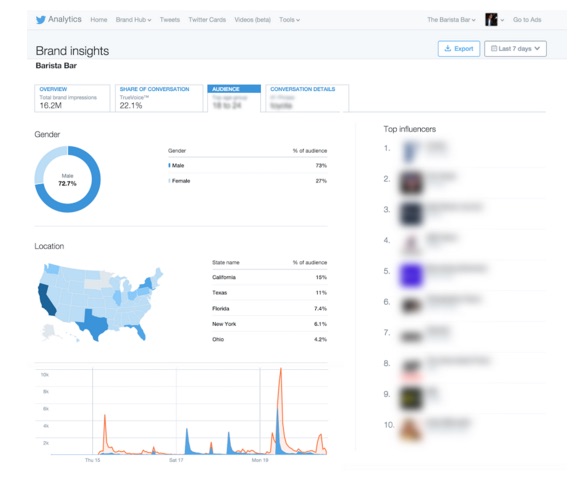584x488 pixels.
Task: Click the profile avatar picture
Action: [x=491, y=20]
